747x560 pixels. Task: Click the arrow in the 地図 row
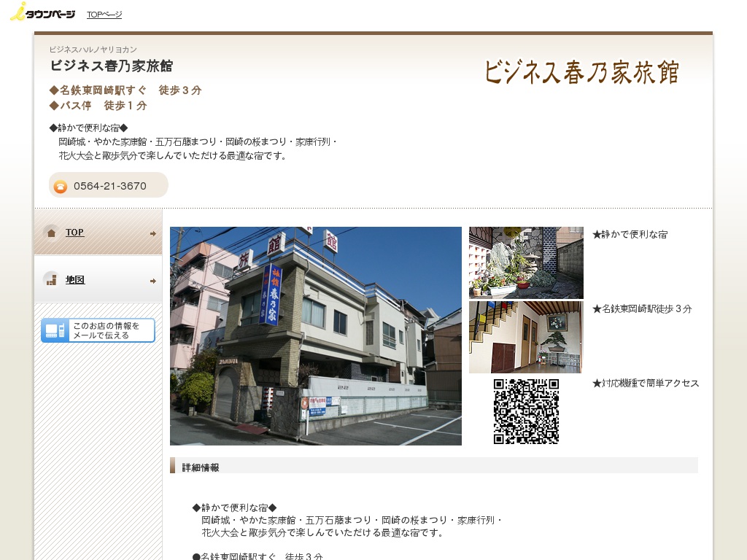153,281
